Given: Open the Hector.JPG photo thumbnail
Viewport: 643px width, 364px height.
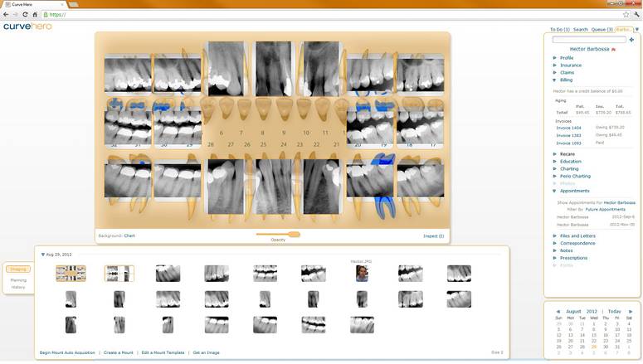Looking at the screenshot, I should [x=362, y=274].
